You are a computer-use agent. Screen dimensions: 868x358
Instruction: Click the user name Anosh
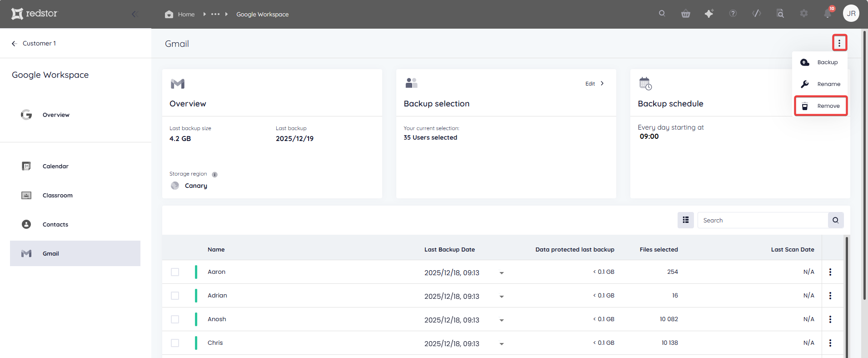(217, 319)
